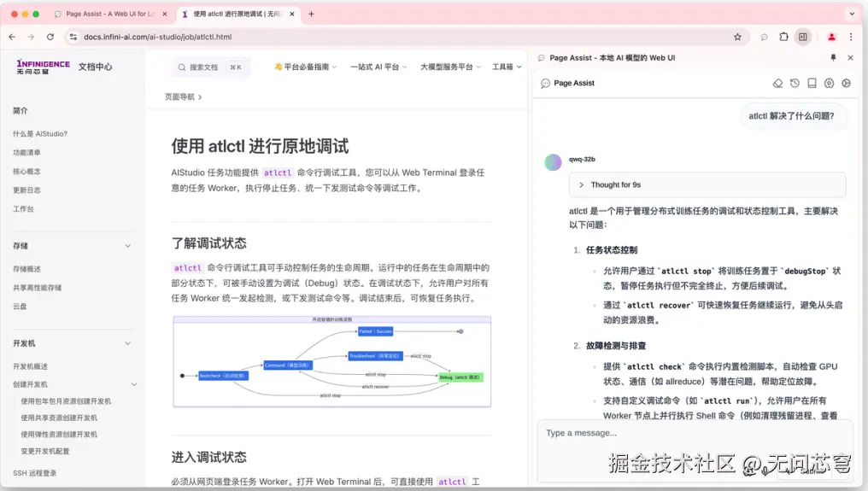Image resolution: width=868 pixels, height=491 pixels.
Task: Click the 搜索文档 search box
Action: click(x=210, y=67)
